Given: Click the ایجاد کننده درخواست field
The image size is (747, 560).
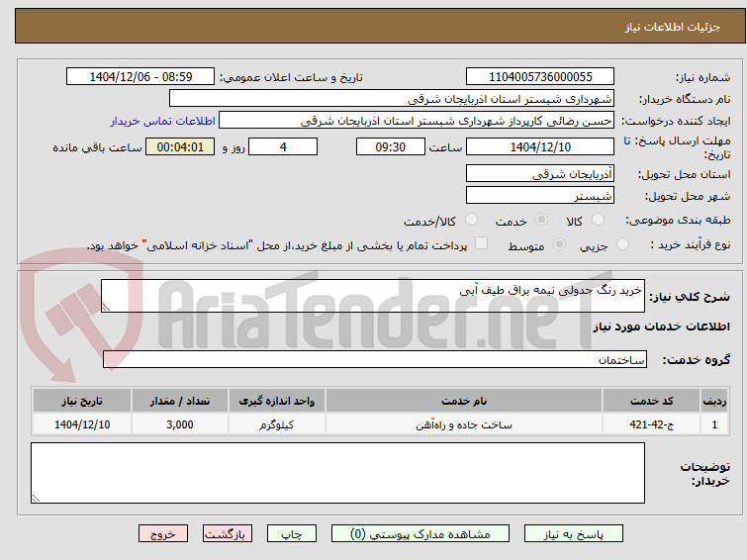Looking at the screenshot, I should [x=416, y=121].
